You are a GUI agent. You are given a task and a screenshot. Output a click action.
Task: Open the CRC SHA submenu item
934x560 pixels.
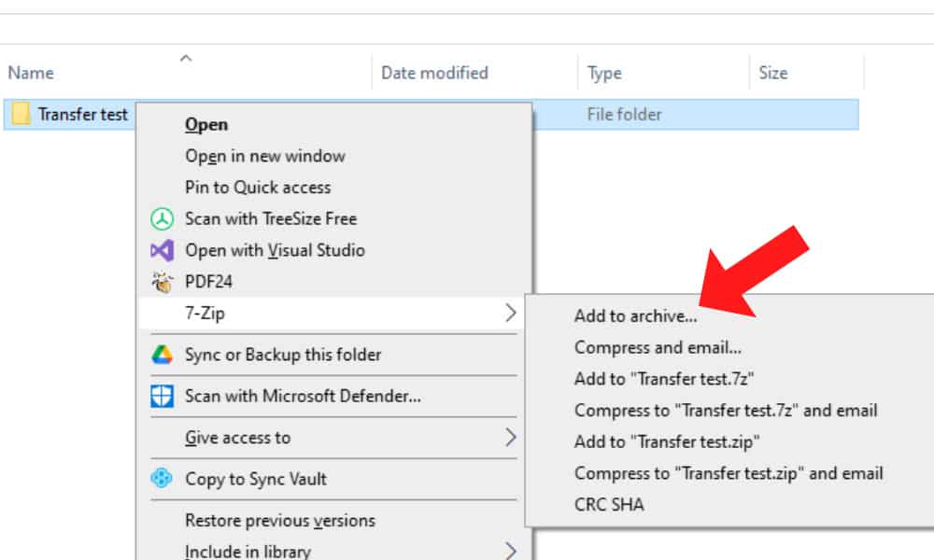click(x=609, y=505)
